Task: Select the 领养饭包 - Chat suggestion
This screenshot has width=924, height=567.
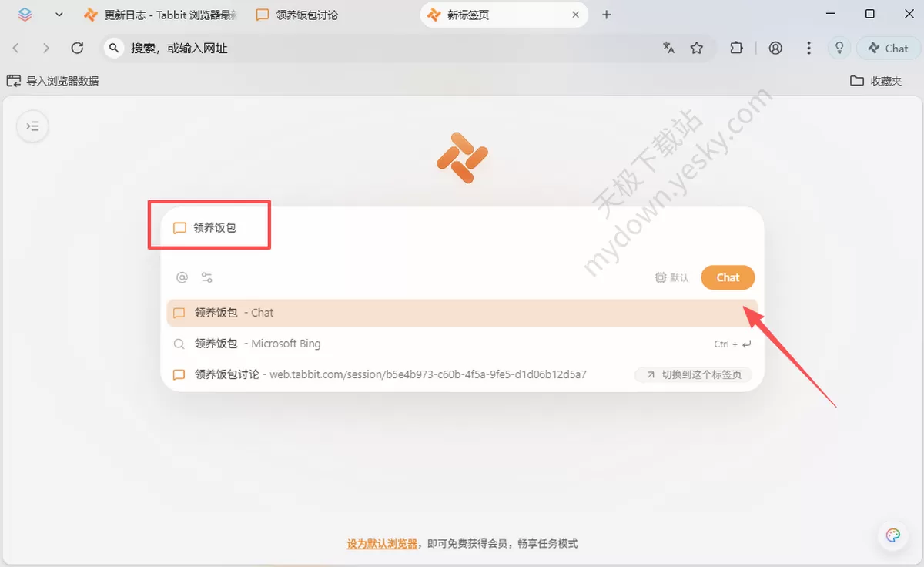Action: (x=462, y=313)
